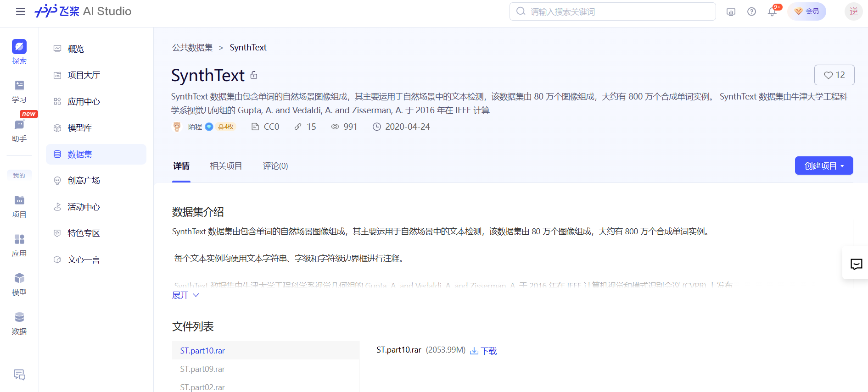Click the lock icon beside SynthText title
This screenshot has height=392, width=868.
point(254,75)
